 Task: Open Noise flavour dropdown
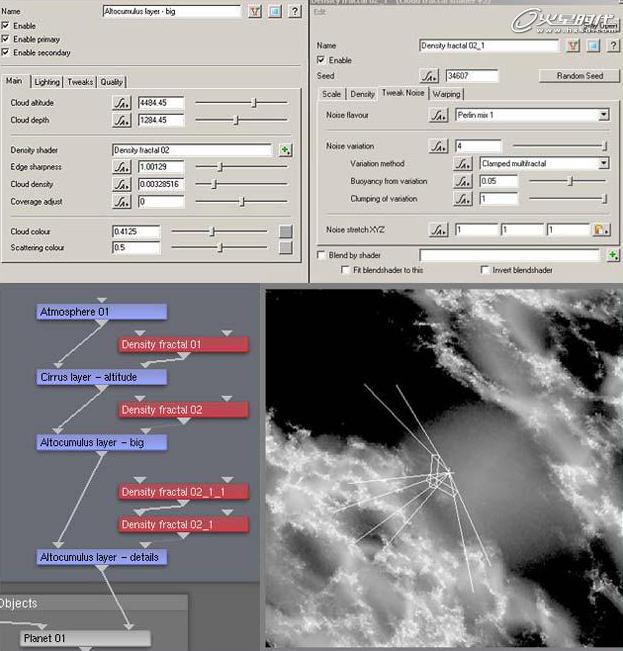[604, 115]
